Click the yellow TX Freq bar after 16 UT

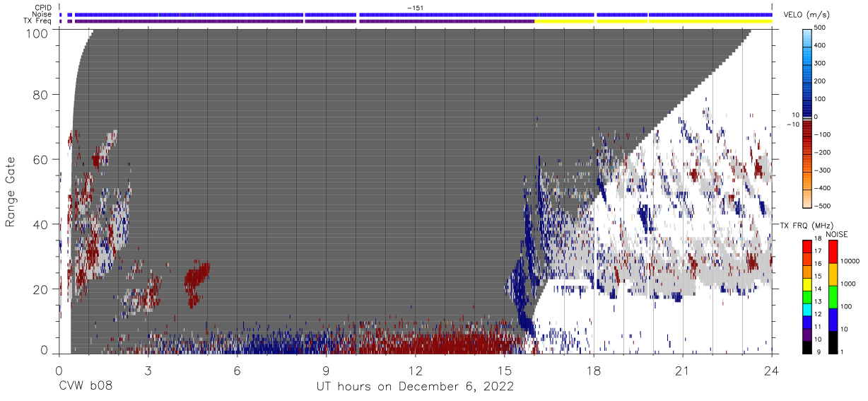click(653, 21)
